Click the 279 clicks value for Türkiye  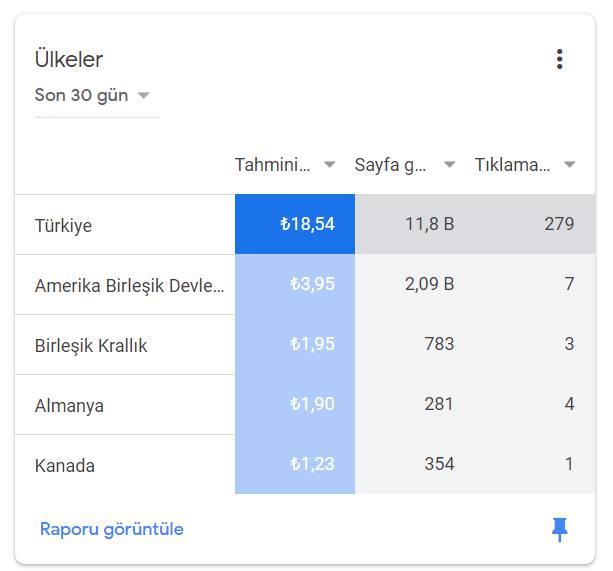coord(559,224)
